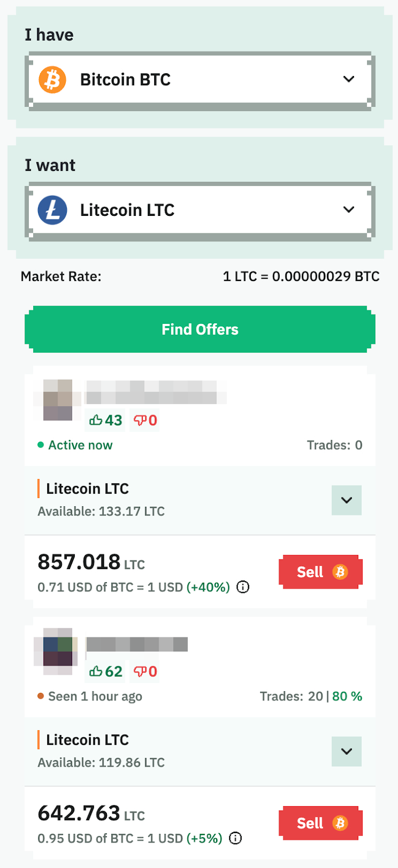Open the Bitcoin BTC currency dropdown
This screenshot has width=398, height=868.
(x=200, y=80)
